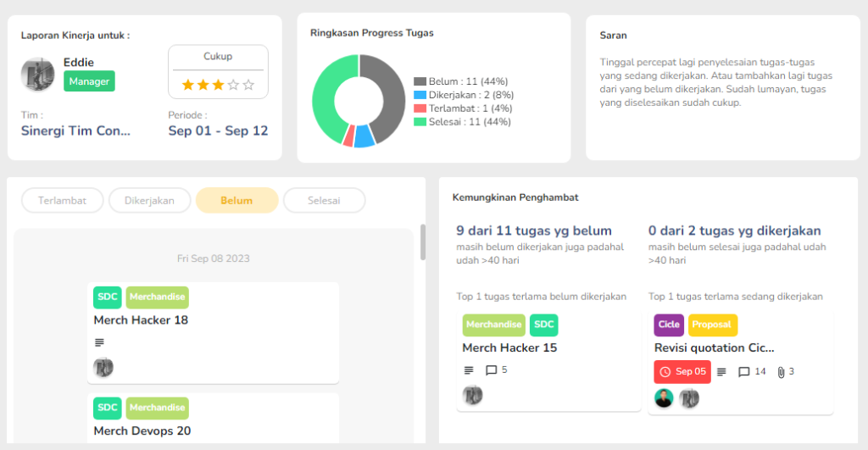Select the Belum filter tab
868x450 pixels.
[x=236, y=200]
